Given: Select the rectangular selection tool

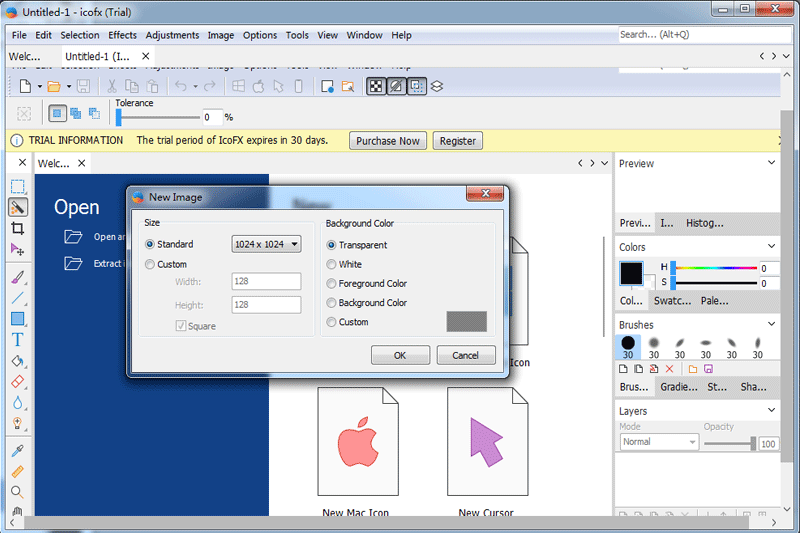Looking at the screenshot, I should tap(18, 187).
